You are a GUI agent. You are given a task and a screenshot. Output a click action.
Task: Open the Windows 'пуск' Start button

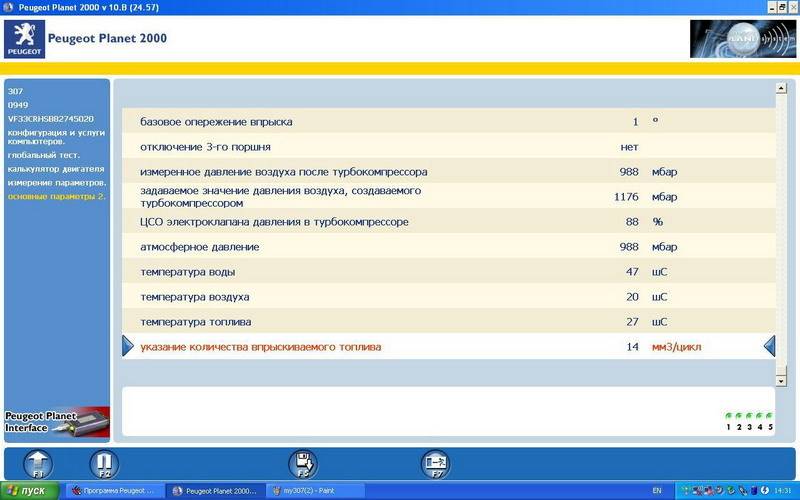(28, 491)
